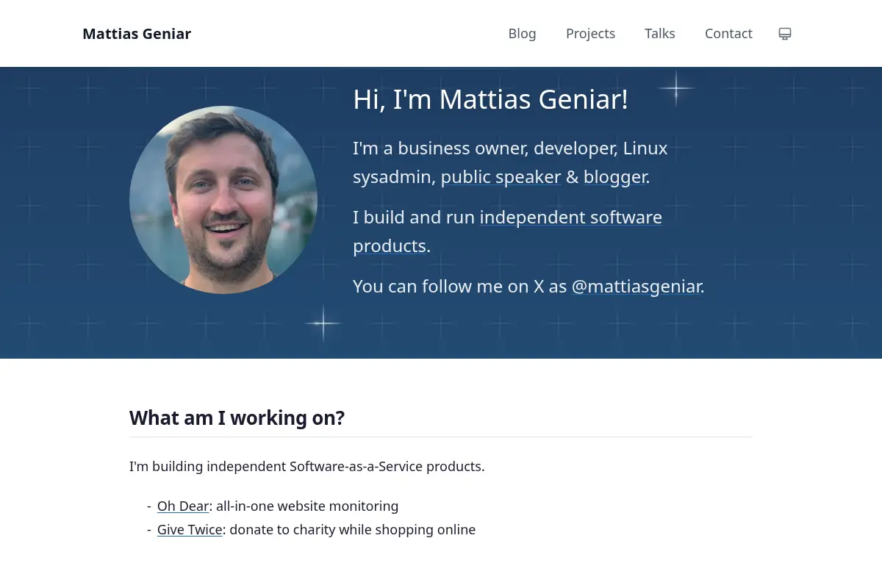The width and height of the screenshot is (882, 588).
Task: Click the Software-as-a-Service products sentence
Action: (x=307, y=466)
